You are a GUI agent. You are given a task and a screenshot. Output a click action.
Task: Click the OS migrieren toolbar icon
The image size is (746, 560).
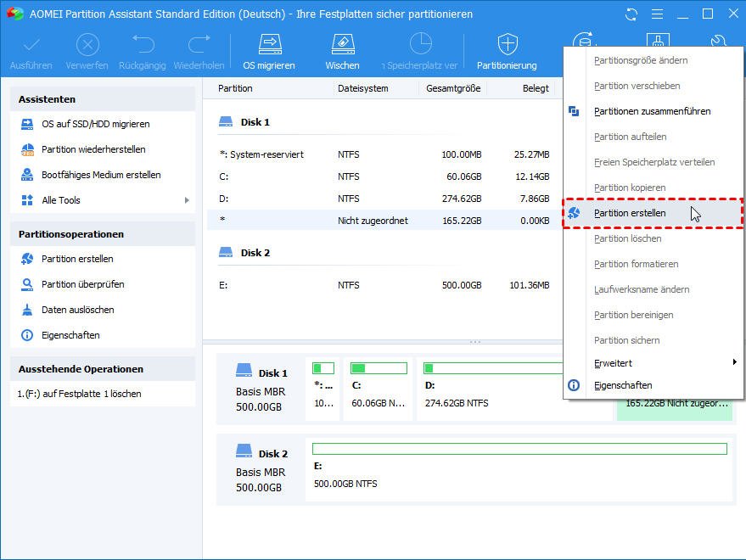tap(269, 51)
